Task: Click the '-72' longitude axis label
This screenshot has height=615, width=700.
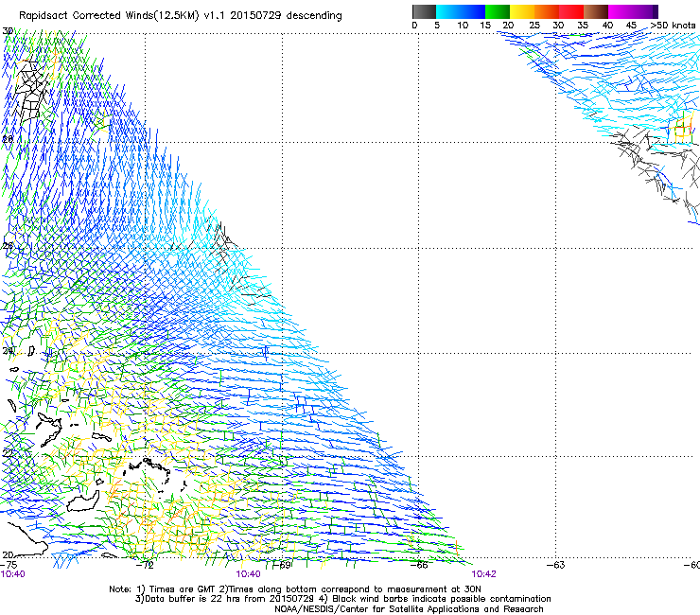Action: (145, 565)
